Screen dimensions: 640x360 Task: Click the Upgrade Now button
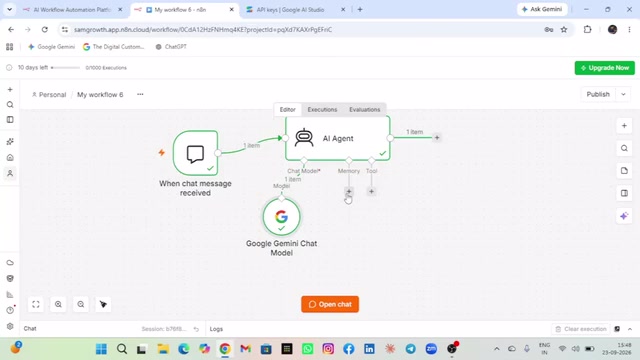604,68
